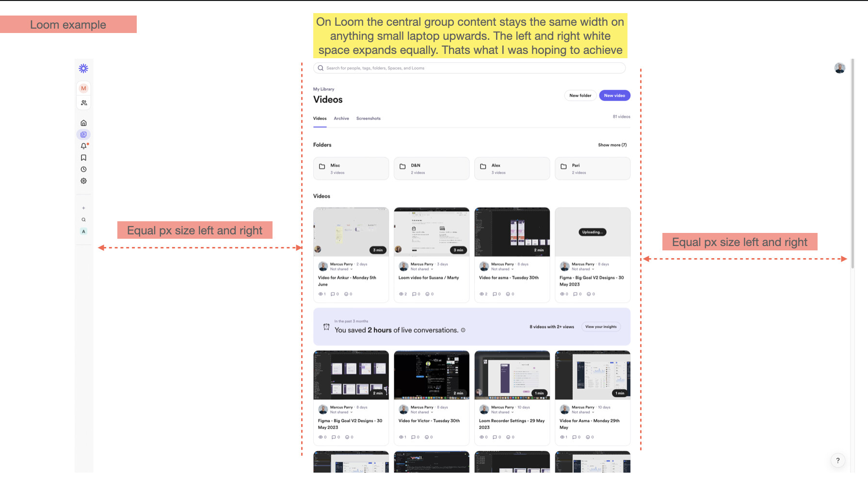868x493 pixels.
Task: Click the Loom logo at the top of sidebar
Action: pyautogui.click(x=83, y=68)
